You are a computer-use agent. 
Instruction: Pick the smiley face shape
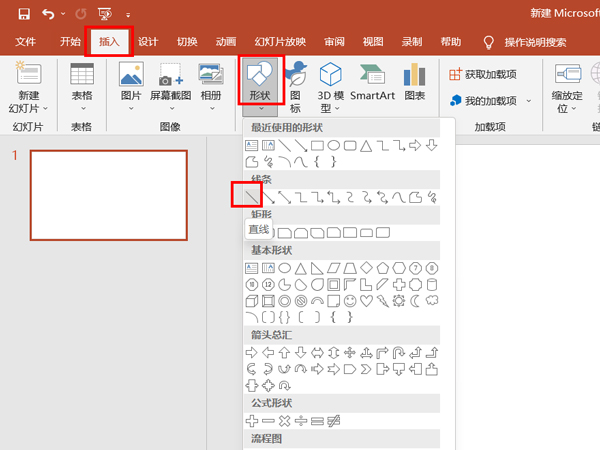point(349,300)
